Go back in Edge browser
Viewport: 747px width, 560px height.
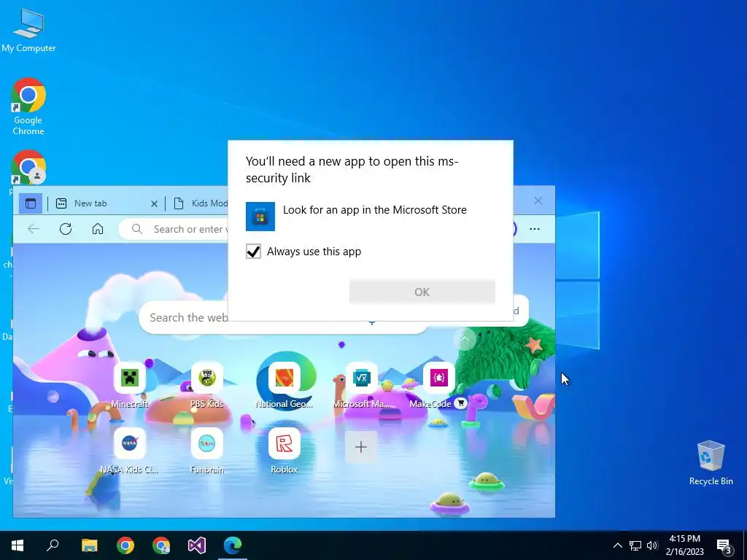[x=34, y=229]
